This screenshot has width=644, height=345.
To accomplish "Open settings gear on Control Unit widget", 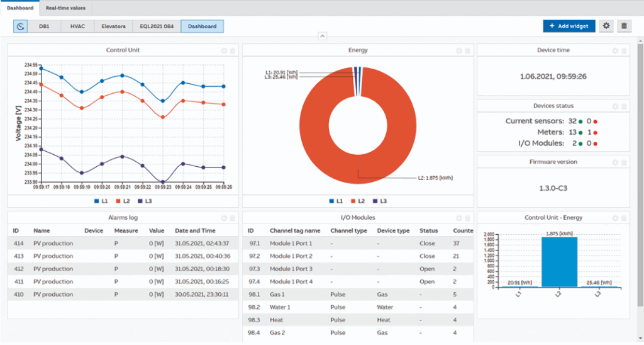I will 223,50.
